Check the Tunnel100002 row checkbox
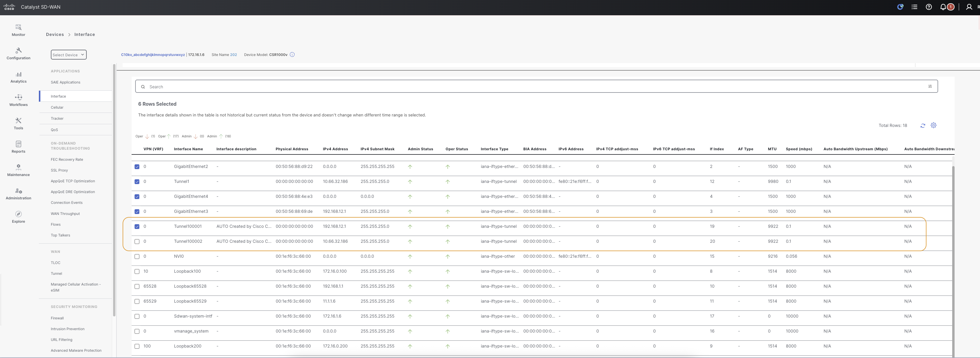 click(137, 242)
